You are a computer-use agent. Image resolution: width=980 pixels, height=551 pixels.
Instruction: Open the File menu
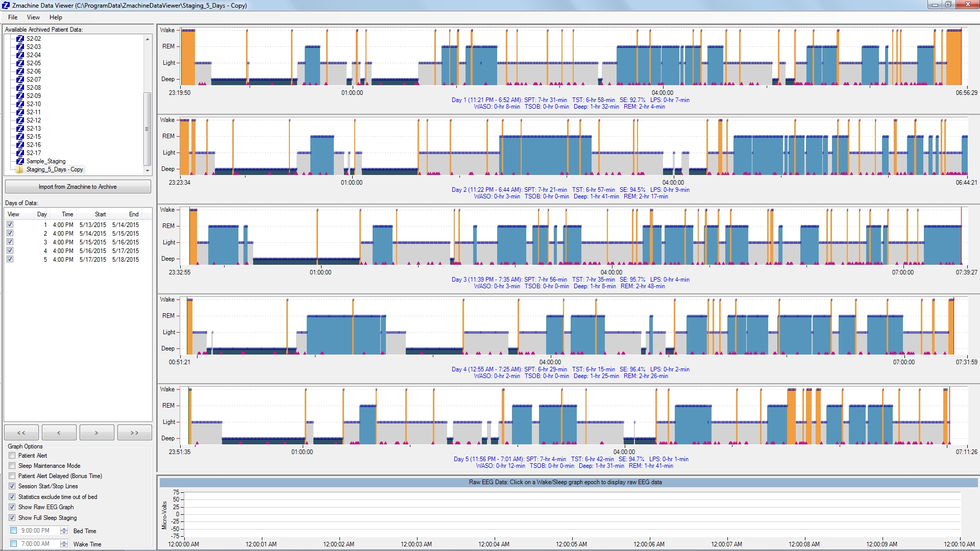[x=13, y=17]
